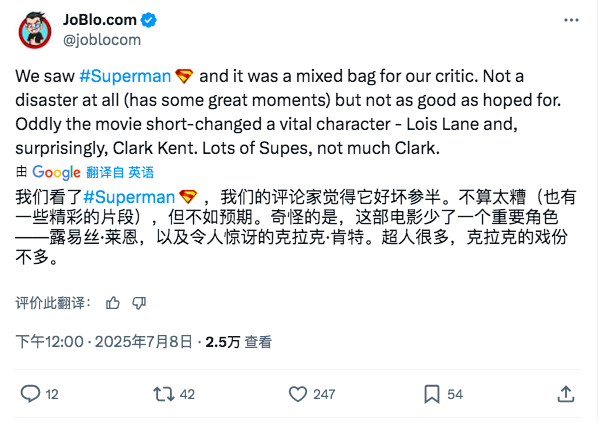The width and height of the screenshot is (600, 422).
Task: Click the 42 reposts count
Action: point(187,394)
